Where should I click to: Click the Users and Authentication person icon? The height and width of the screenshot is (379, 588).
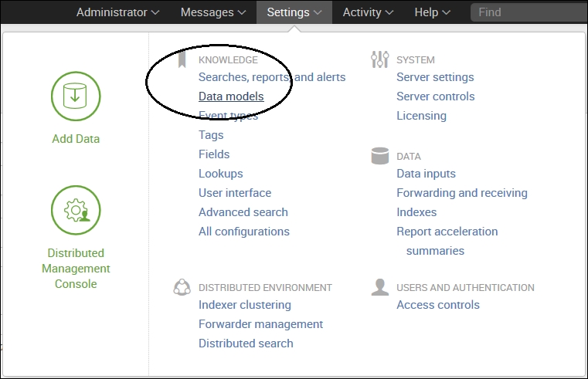379,287
